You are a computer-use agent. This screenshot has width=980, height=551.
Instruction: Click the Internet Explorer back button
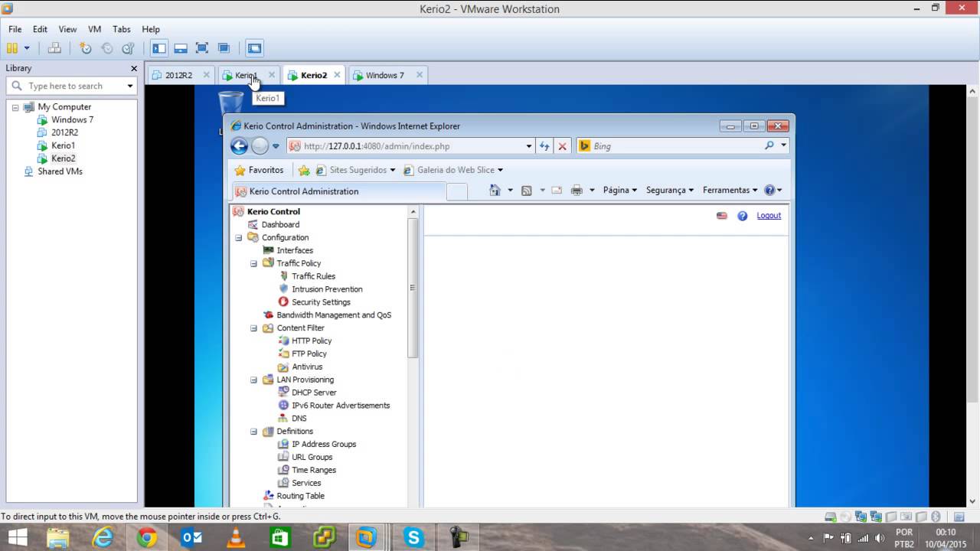(x=240, y=146)
